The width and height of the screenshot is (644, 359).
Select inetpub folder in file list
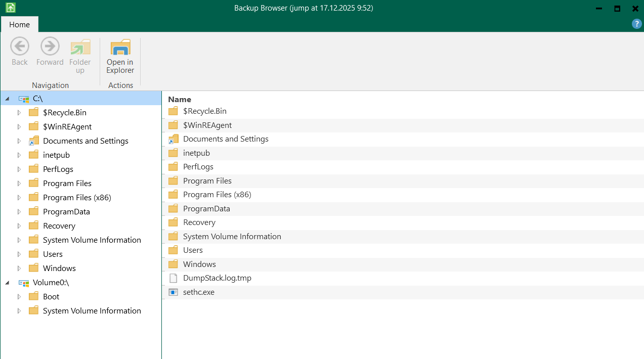tap(196, 153)
